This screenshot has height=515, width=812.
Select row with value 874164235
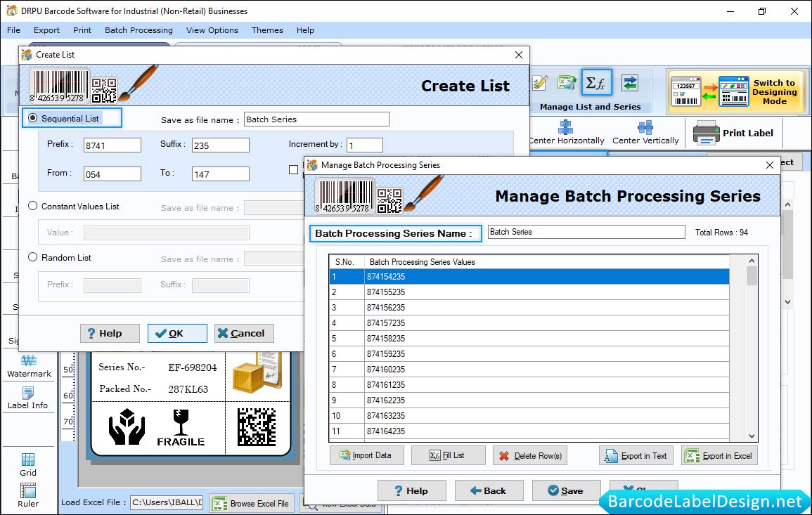529,431
